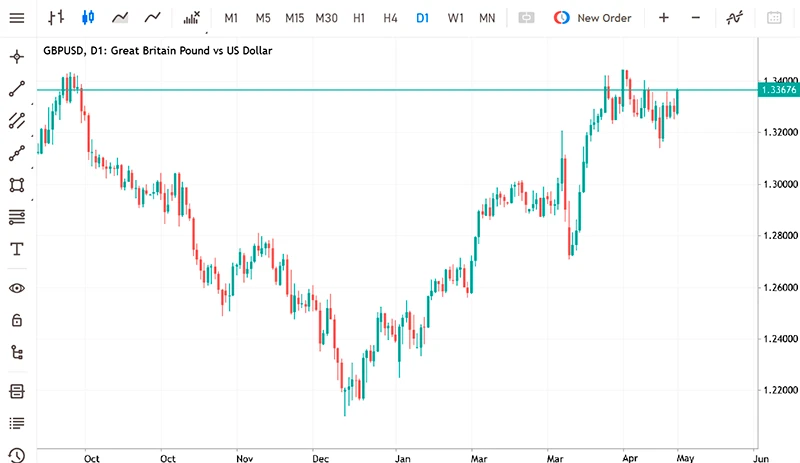This screenshot has width=800, height=463.
Task: Select the trend line drawing tool
Action: tap(17, 89)
